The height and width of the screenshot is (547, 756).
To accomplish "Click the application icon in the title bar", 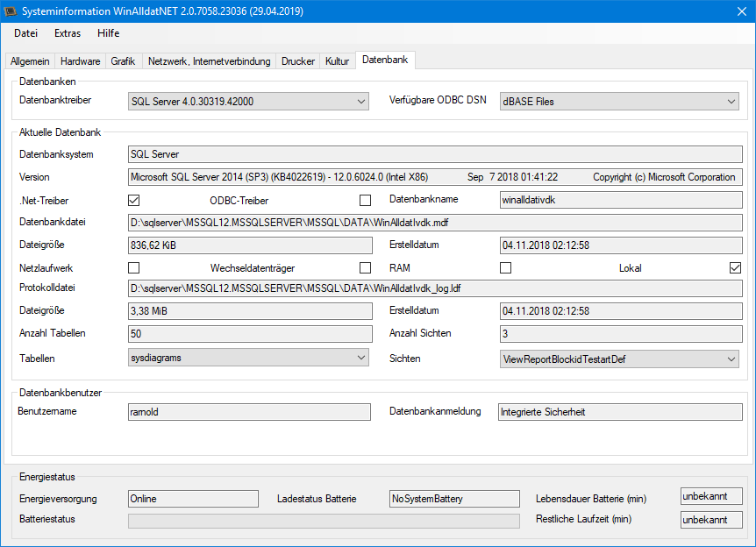I will 11,11.
